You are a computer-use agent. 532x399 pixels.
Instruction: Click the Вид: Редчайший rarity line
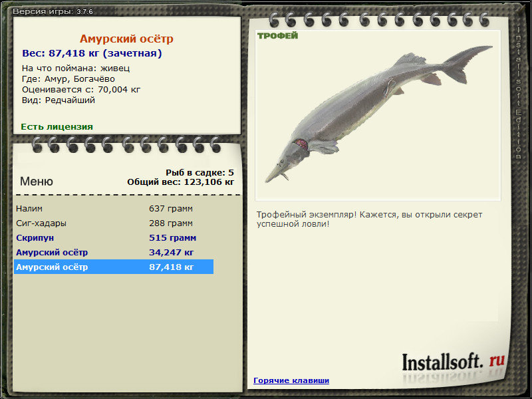tap(59, 100)
